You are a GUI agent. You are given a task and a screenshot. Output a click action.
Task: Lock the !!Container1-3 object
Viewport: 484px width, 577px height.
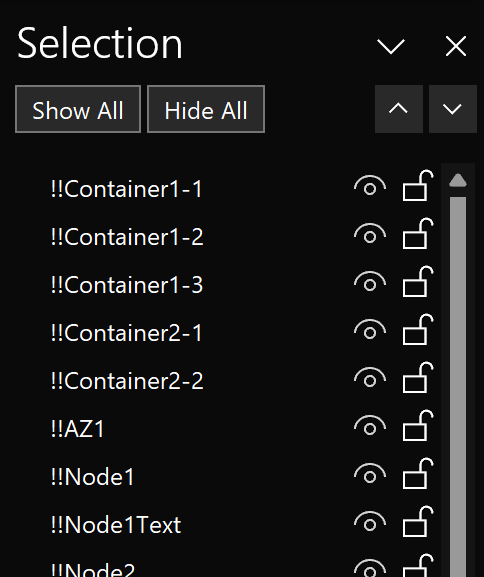point(418,282)
